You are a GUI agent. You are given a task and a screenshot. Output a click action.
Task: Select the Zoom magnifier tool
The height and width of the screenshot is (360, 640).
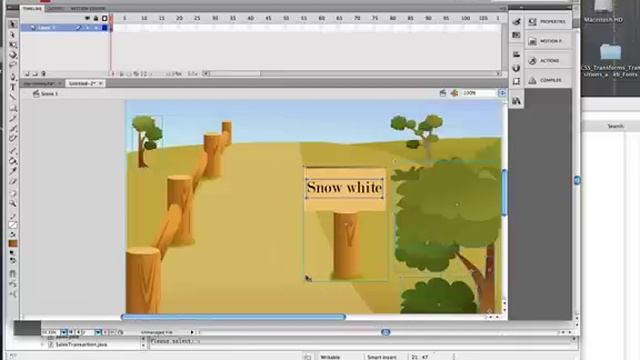pos(13,203)
